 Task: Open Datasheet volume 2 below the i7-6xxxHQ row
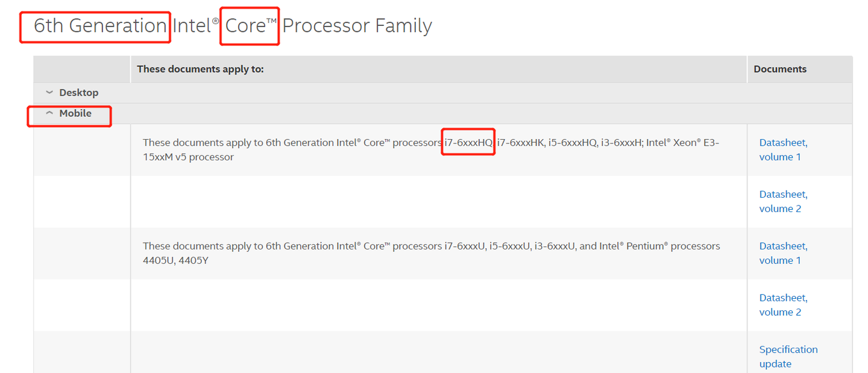[782, 201]
